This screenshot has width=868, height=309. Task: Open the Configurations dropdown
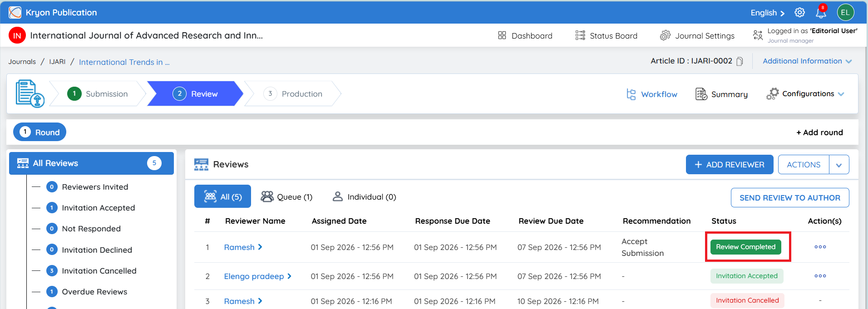point(805,94)
